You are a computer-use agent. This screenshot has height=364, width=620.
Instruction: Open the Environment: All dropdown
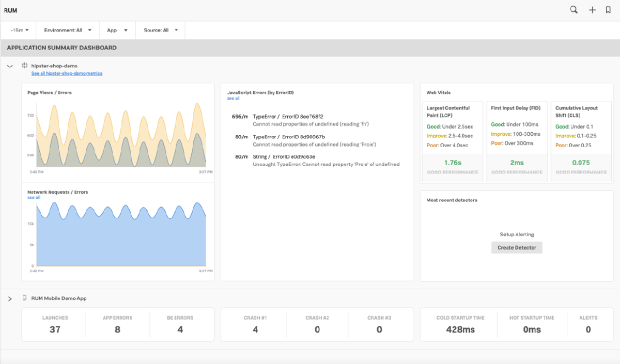click(68, 30)
